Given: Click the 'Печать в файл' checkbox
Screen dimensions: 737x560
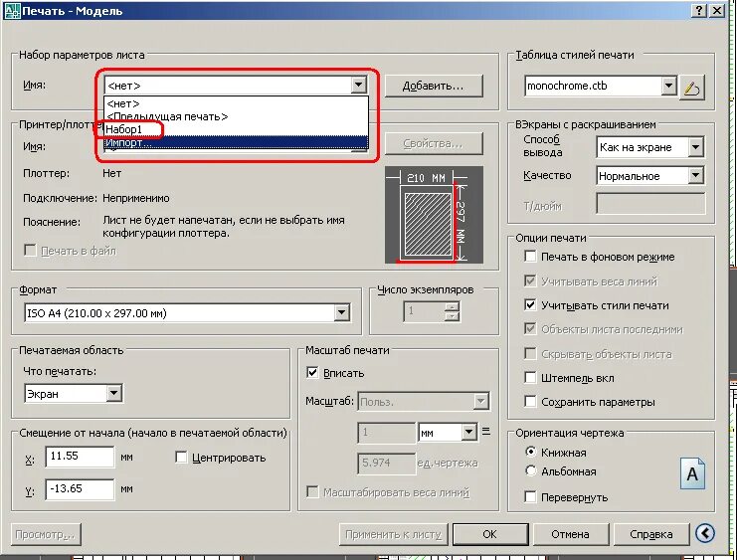Looking at the screenshot, I should click(x=30, y=250).
